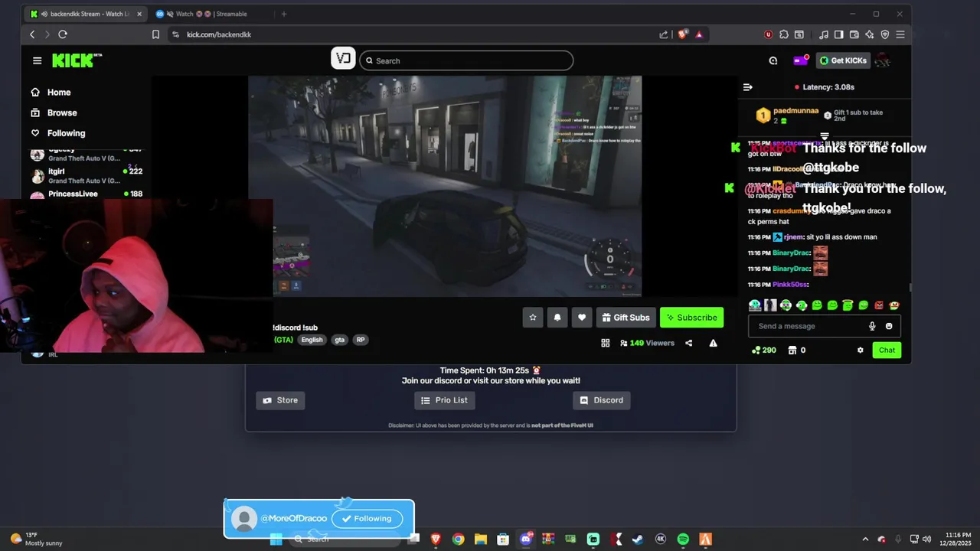
Task: Select the English tag
Action: [x=312, y=340]
